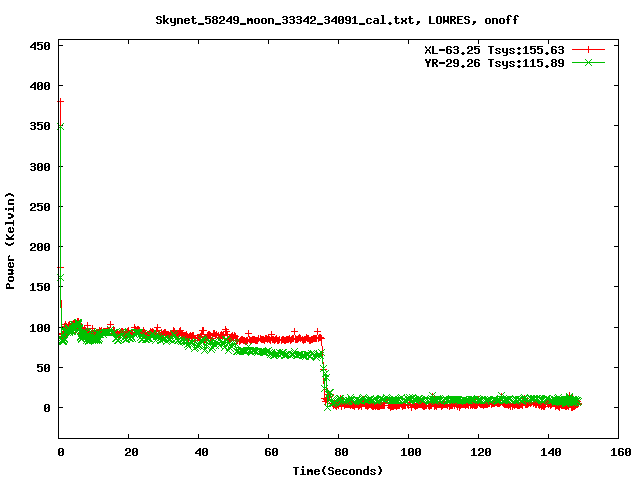Click y-axis tick label 450
The image size is (640, 480).
tap(40, 46)
